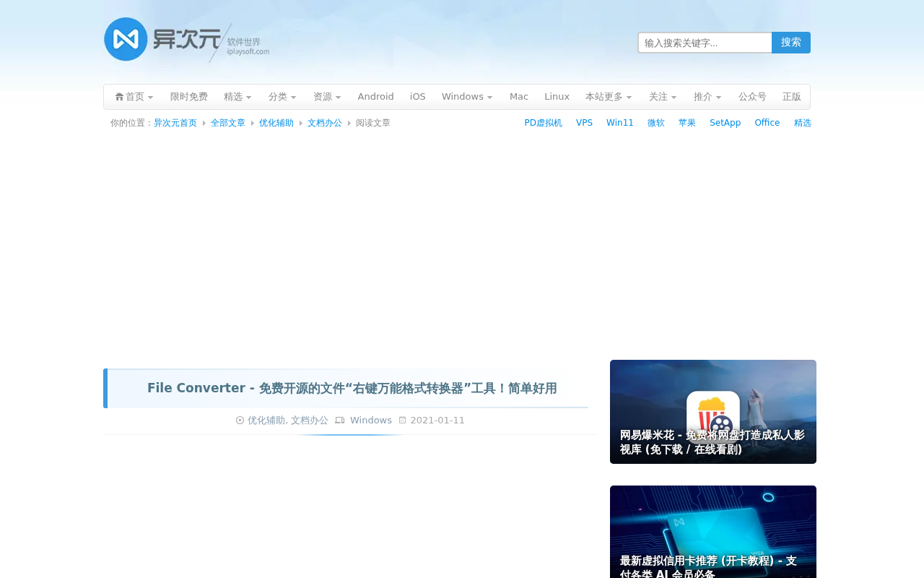Open the PD虚拟机 quick link
The width and height of the screenshot is (924, 578).
[544, 123]
